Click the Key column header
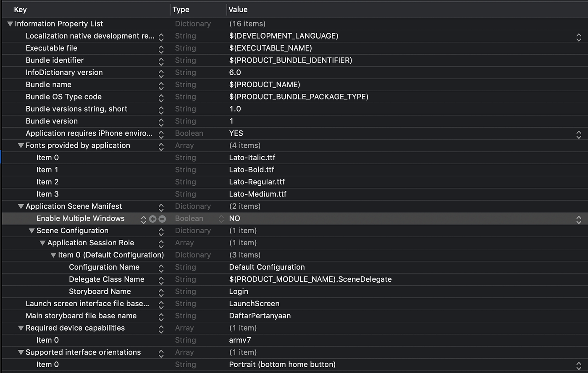Viewport: 588px width, 373px height. click(x=20, y=9)
